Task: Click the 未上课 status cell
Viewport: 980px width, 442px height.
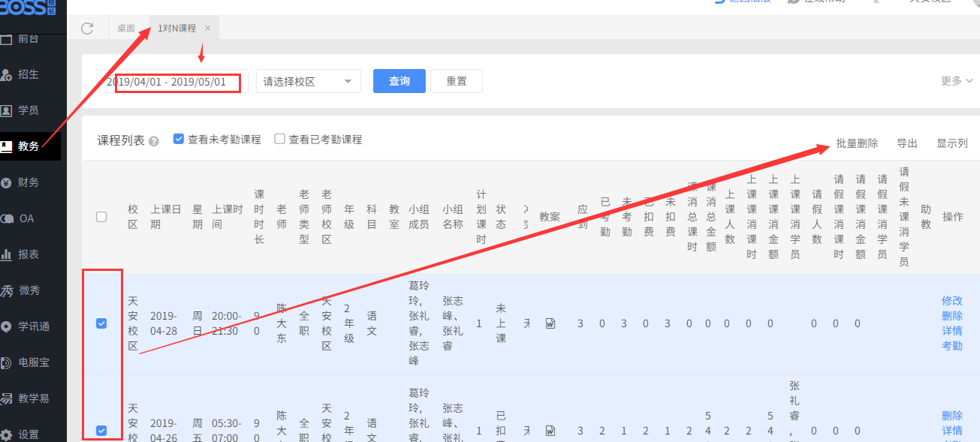Action: point(501,323)
